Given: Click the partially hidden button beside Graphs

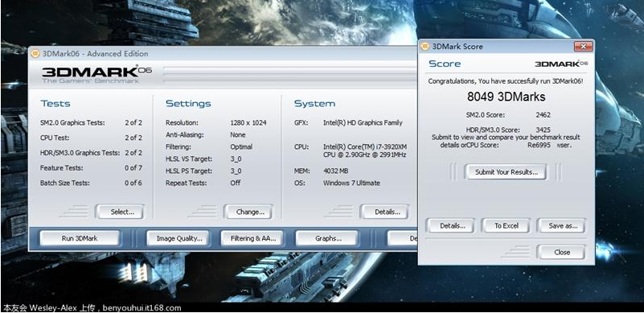Looking at the screenshot, I should (x=403, y=238).
